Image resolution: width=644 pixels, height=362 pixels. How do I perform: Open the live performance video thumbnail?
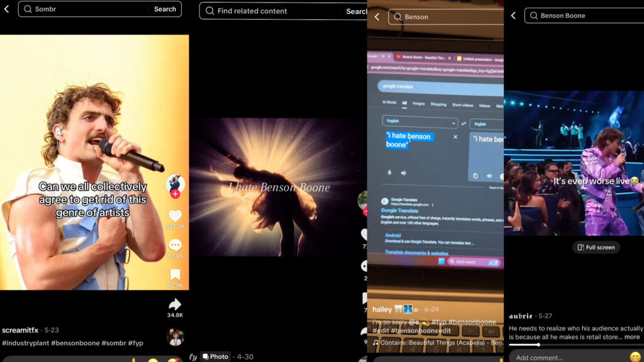(x=574, y=163)
